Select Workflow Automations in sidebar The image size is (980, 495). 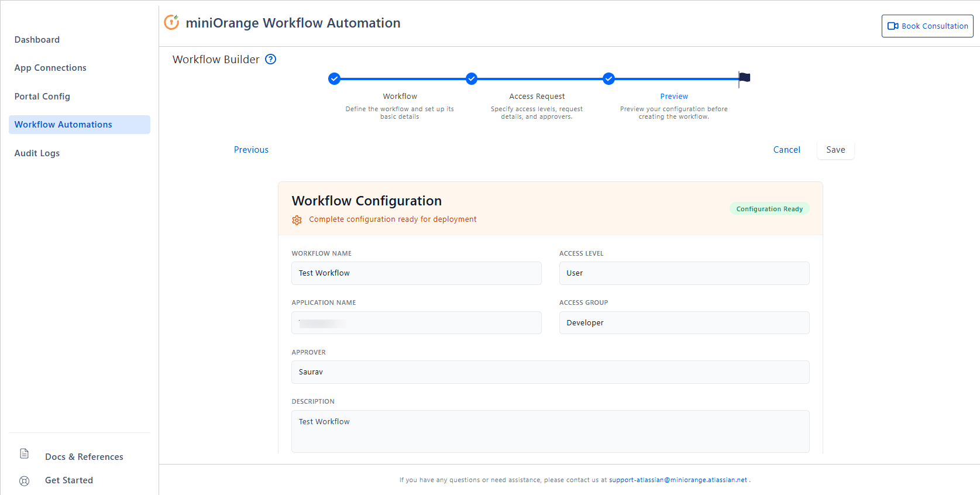pos(80,125)
